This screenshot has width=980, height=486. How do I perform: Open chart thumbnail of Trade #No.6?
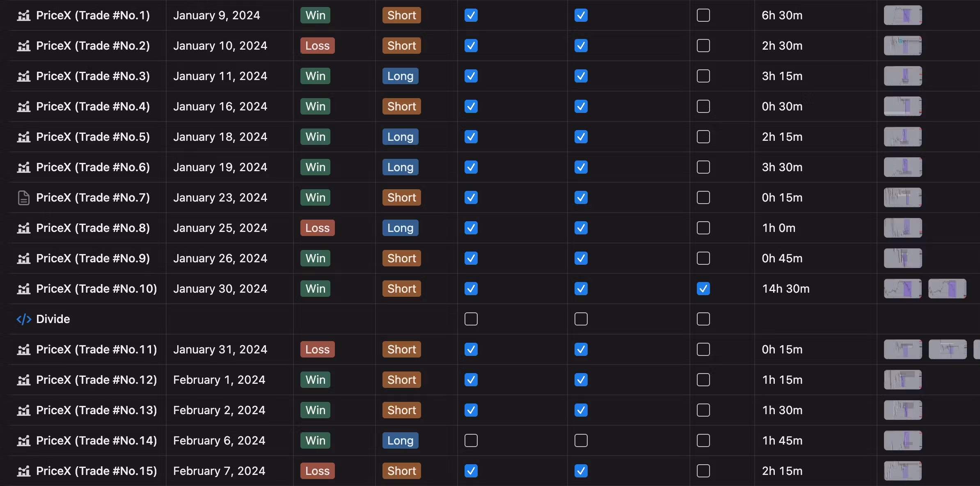tap(902, 167)
